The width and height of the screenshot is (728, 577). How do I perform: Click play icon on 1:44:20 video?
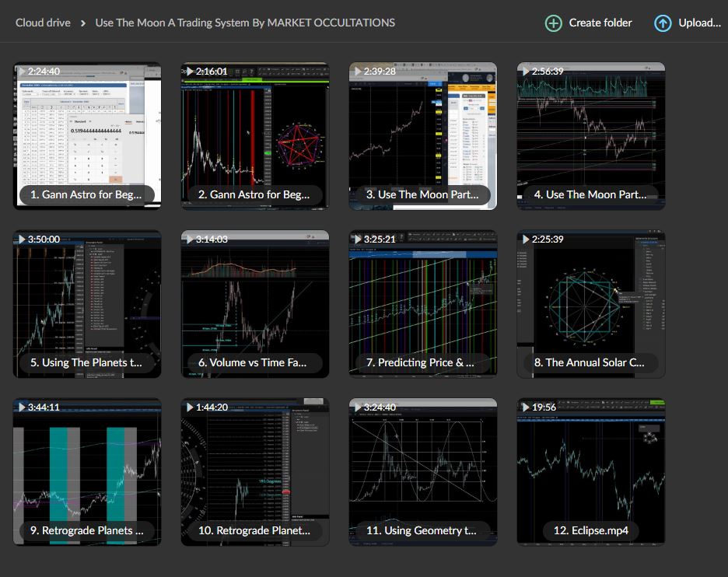(x=189, y=407)
